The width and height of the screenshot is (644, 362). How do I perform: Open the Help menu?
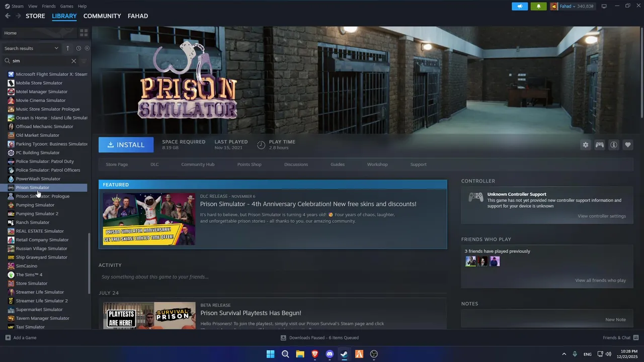pyautogui.click(x=82, y=6)
